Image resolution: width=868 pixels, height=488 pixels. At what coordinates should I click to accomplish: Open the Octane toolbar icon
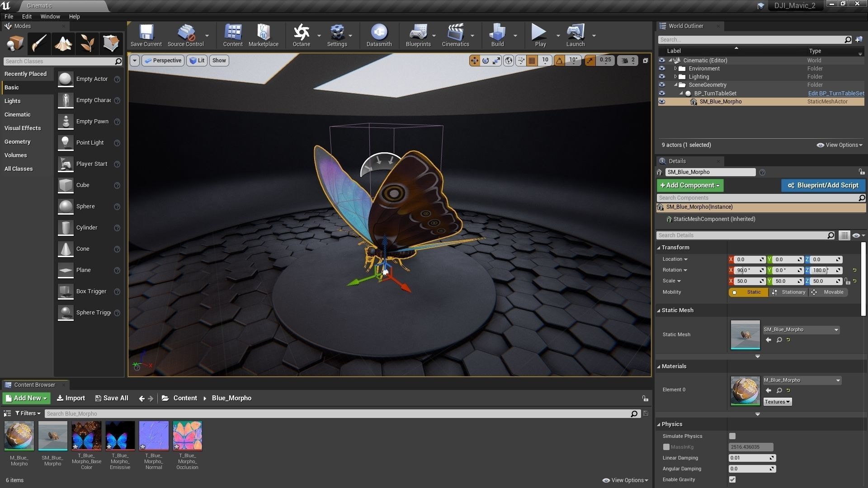(x=301, y=35)
